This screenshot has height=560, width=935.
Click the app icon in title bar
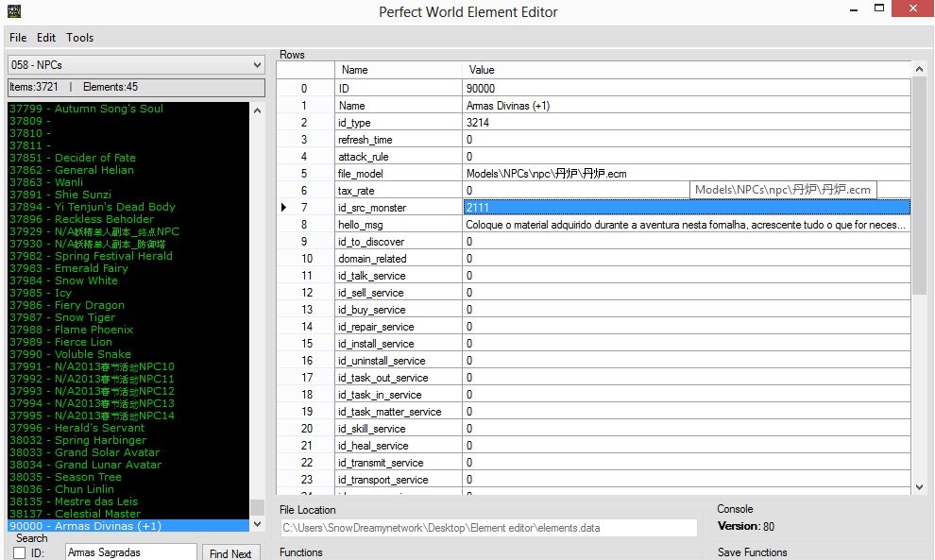click(x=13, y=10)
